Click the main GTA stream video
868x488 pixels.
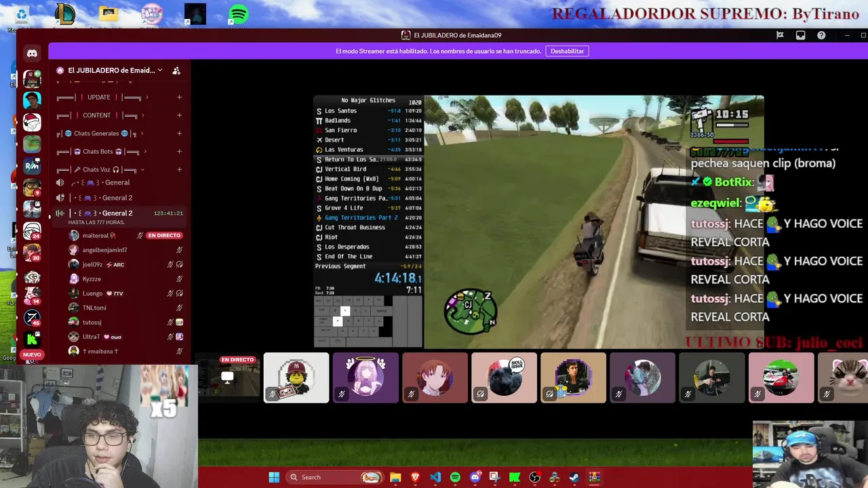(538, 222)
